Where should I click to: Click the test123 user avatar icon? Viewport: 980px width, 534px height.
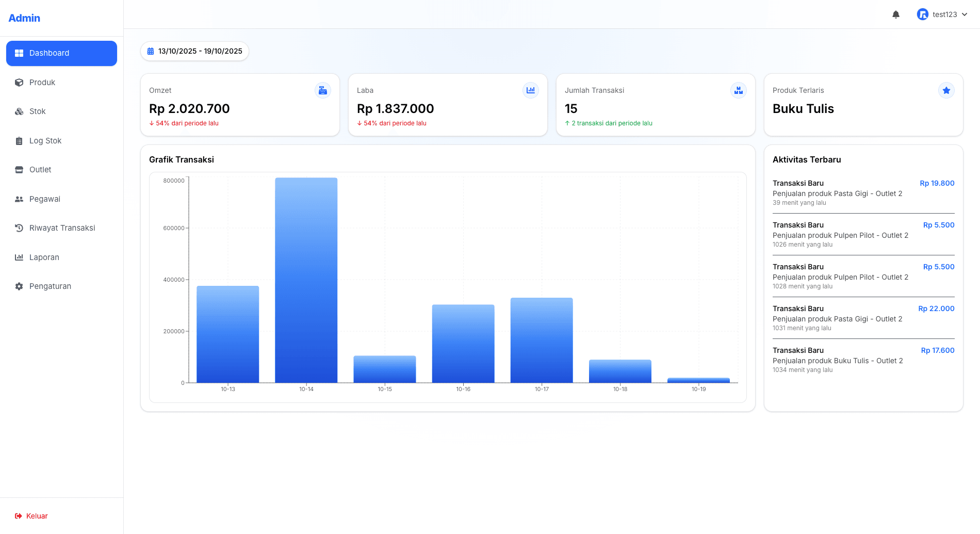[922, 14]
